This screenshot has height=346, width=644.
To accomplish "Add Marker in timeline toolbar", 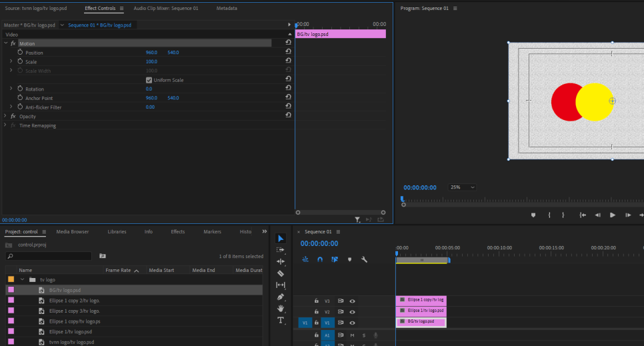I will (349, 259).
